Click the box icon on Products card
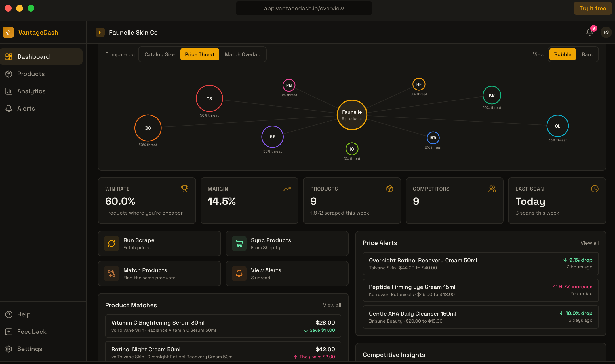Screen dimensions: 615x364 [390, 189]
